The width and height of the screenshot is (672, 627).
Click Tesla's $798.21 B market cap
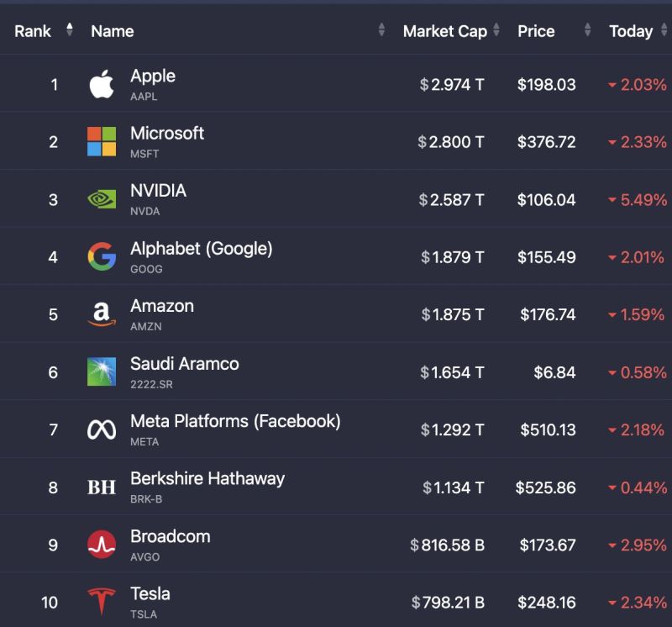pos(448,602)
